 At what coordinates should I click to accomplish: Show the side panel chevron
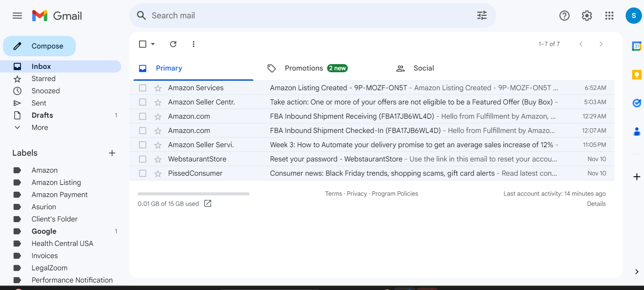[x=637, y=272]
